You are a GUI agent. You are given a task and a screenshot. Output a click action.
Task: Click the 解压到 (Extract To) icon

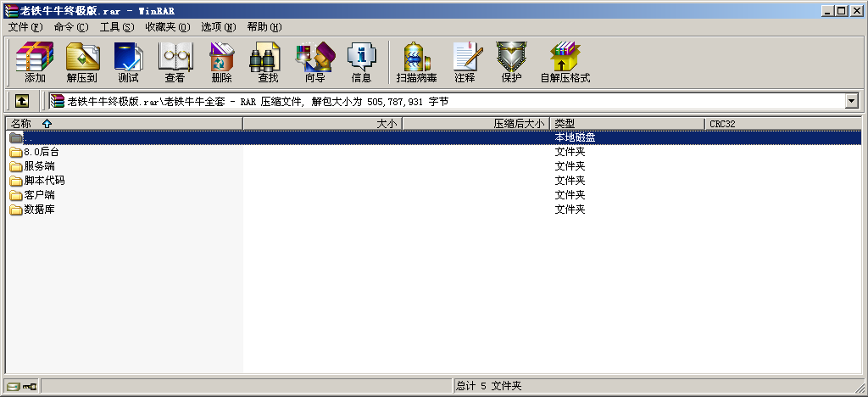coord(82,63)
